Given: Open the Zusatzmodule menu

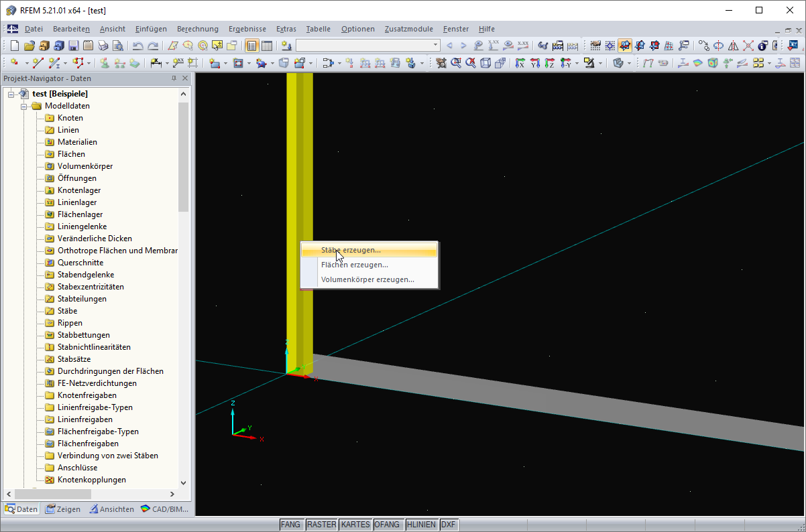Looking at the screenshot, I should [409, 29].
